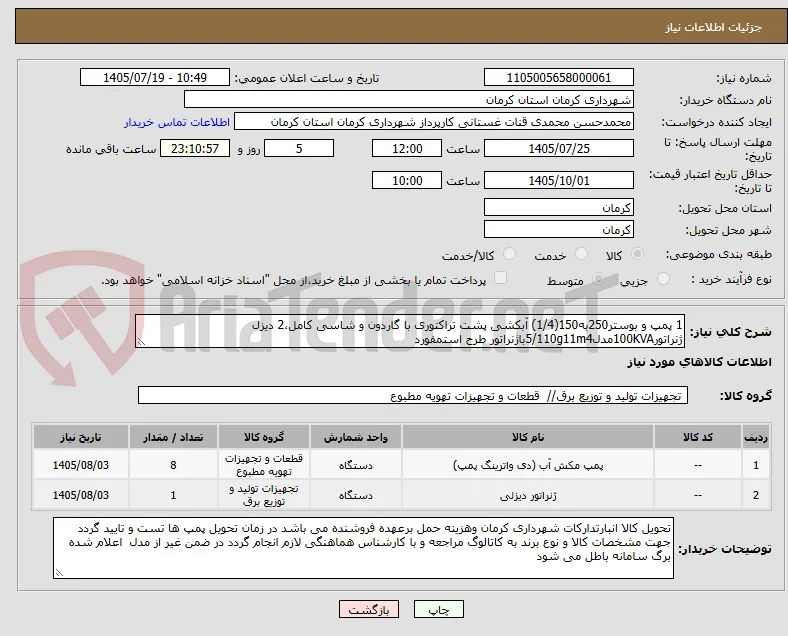Click the تاریخ نیاز column header
Viewport: 788px width, 636px height.
pos(80,437)
